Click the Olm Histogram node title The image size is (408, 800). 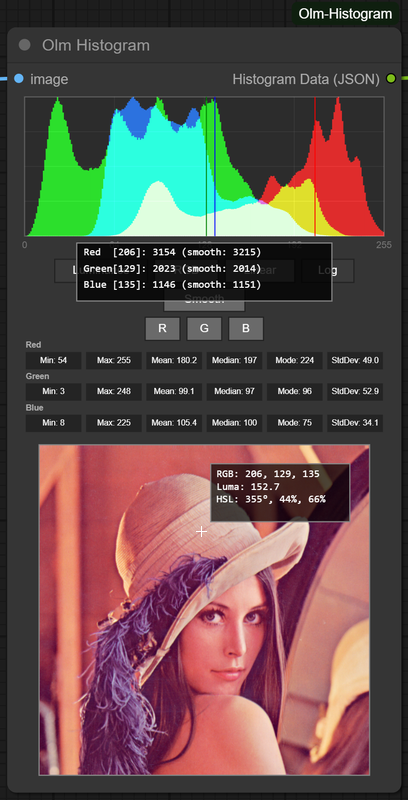tap(96, 45)
